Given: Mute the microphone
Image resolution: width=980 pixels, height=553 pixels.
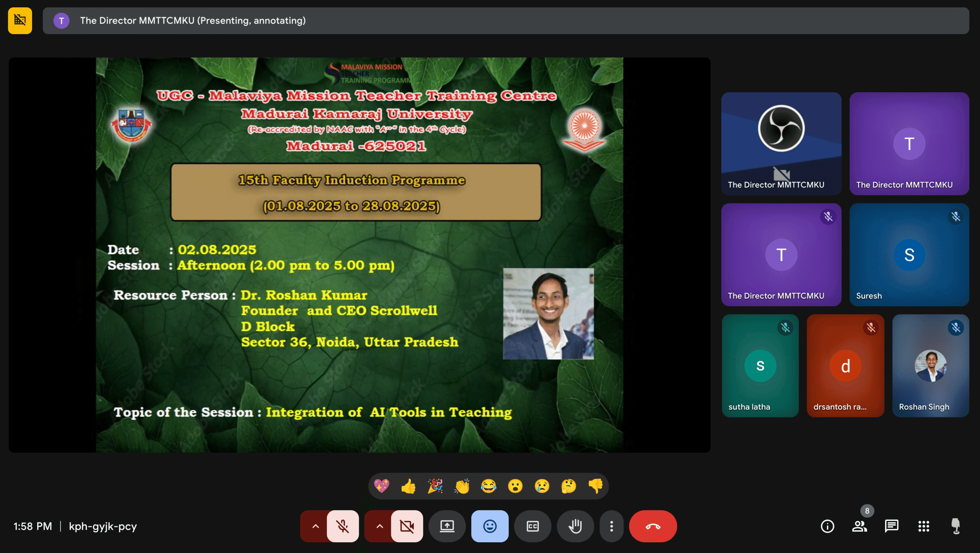Looking at the screenshot, I should pos(343,526).
